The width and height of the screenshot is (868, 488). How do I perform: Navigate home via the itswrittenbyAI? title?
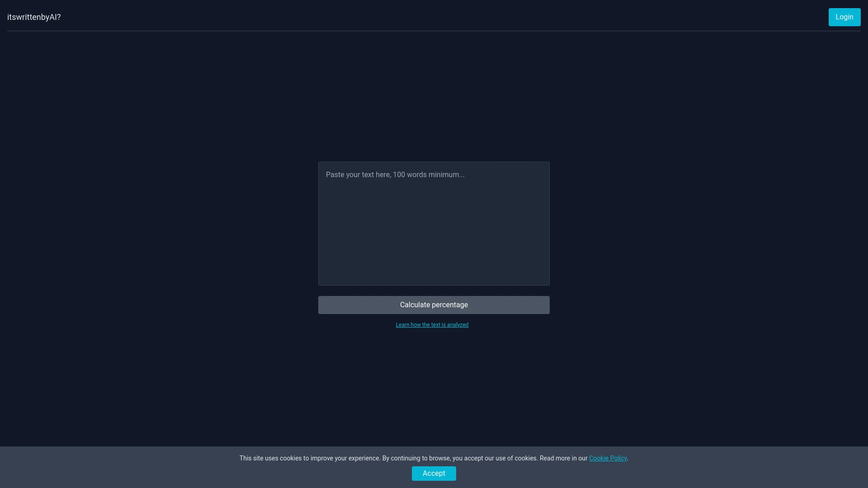33,17
